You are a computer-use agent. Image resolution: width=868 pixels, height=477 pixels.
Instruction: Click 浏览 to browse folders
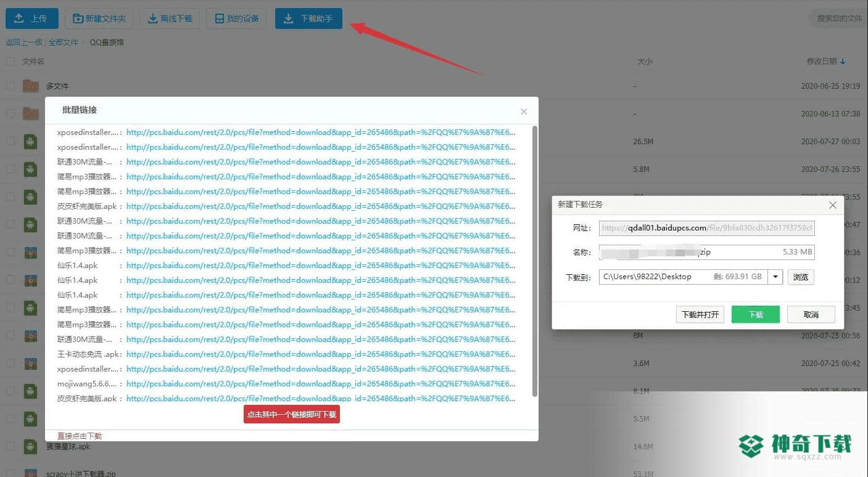tap(801, 277)
